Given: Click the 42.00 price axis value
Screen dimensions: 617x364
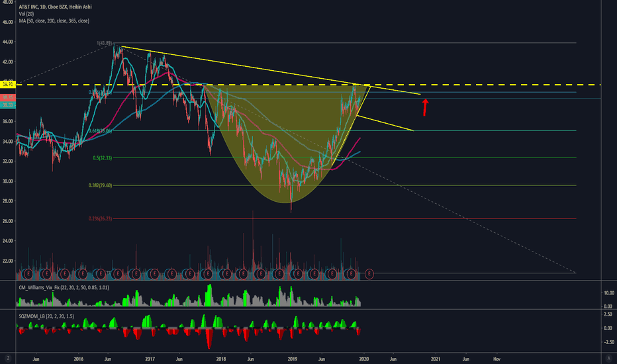Looking at the screenshot, I should click(x=7, y=62).
